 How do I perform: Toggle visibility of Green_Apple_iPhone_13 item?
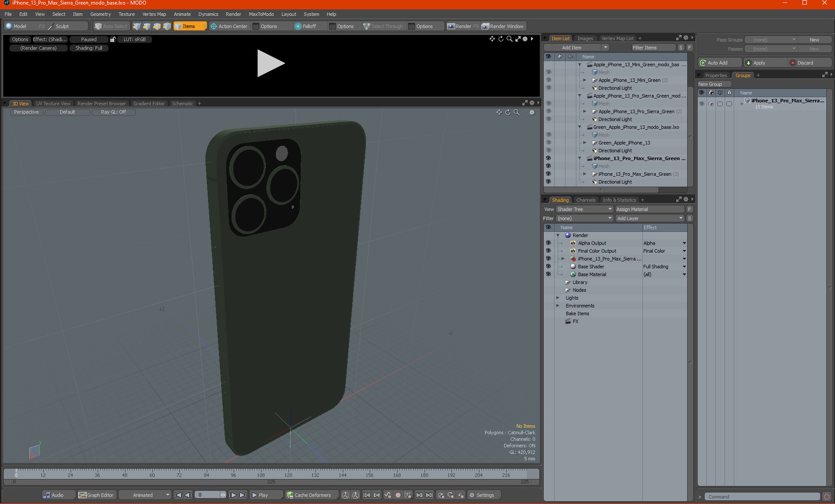tap(548, 143)
